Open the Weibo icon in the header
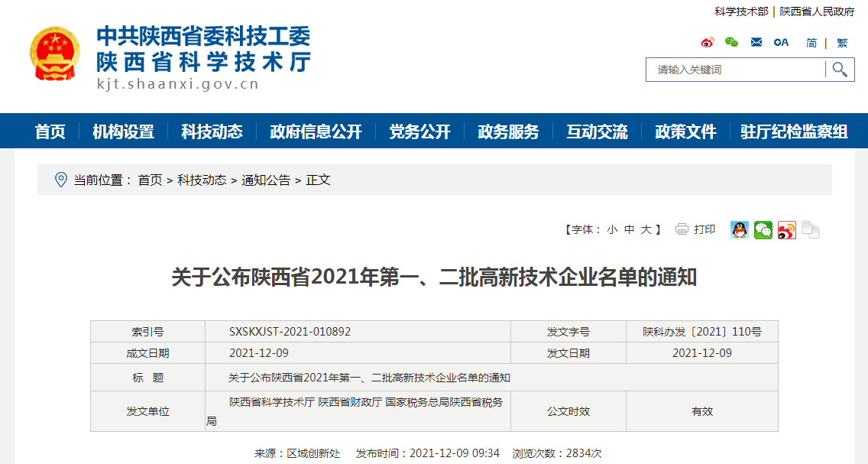This screenshot has width=868, height=464. [708, 43]
